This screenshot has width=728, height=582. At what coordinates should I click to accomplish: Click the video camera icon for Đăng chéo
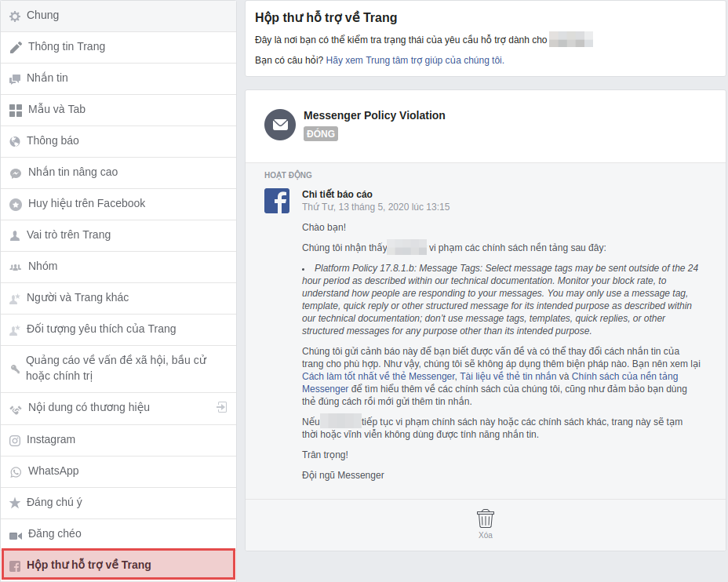click(16, 536)
